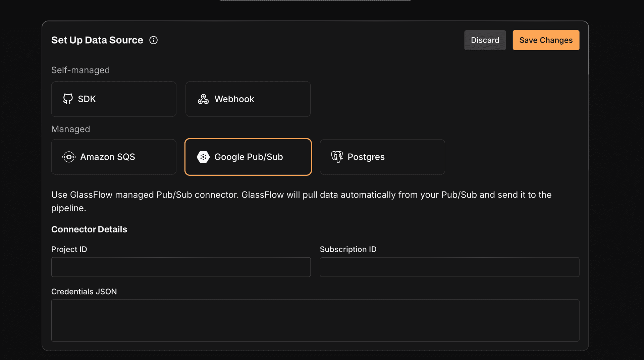
Task: Click the Managed section label
Action: pyautogui.click(x=70, y=129)
